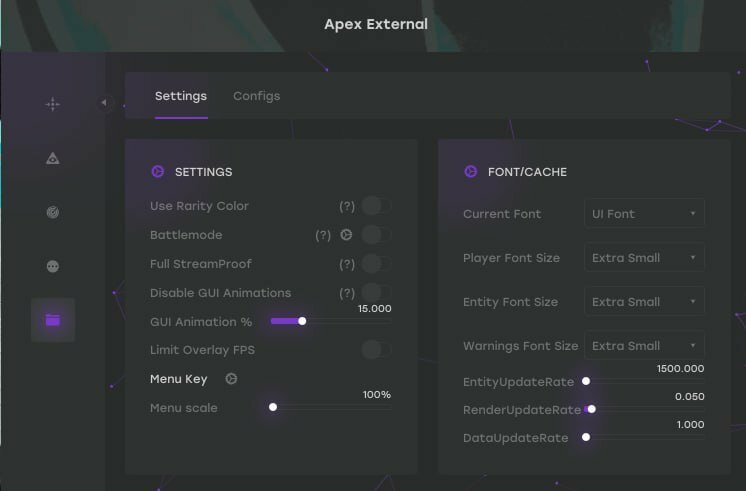
Task: Open the Battlemode keybind icon
Action: (346, 235)
